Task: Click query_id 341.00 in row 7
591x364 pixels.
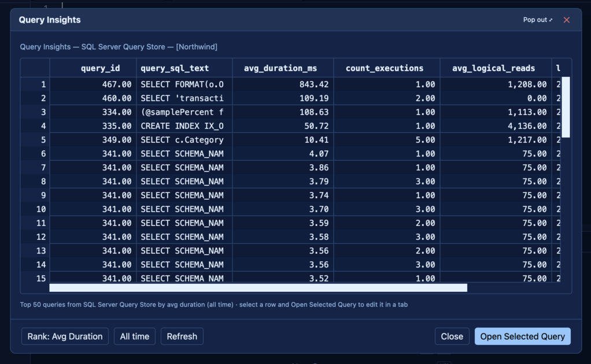Action: 93,168
